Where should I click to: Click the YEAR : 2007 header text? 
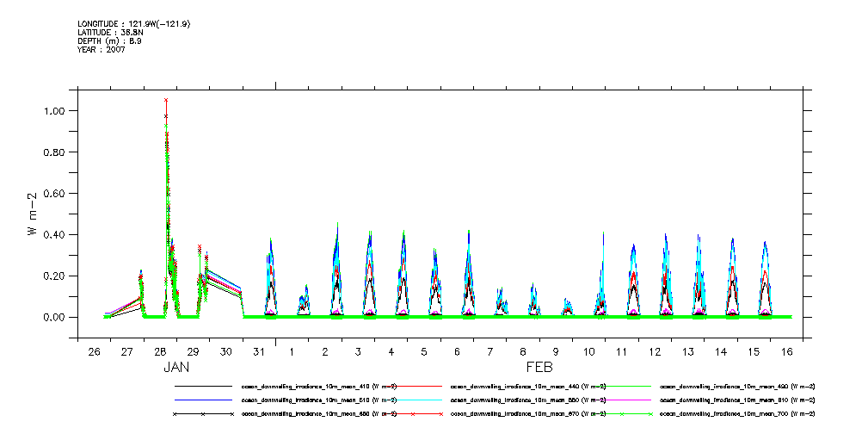pos(102,49)
